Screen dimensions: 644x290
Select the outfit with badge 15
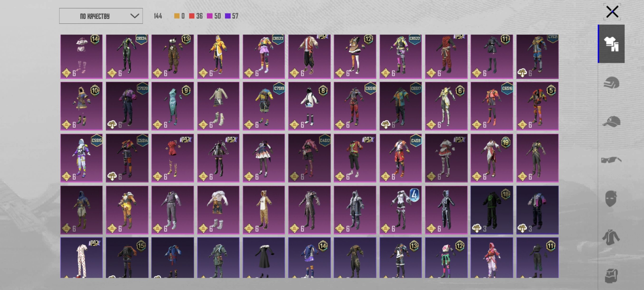(x=127, y=258)
